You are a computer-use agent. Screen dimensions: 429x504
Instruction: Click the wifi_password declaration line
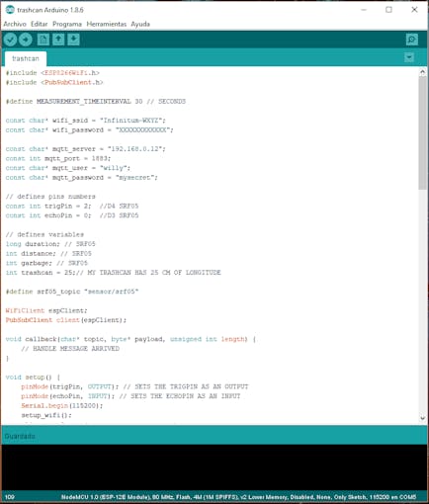90,130
